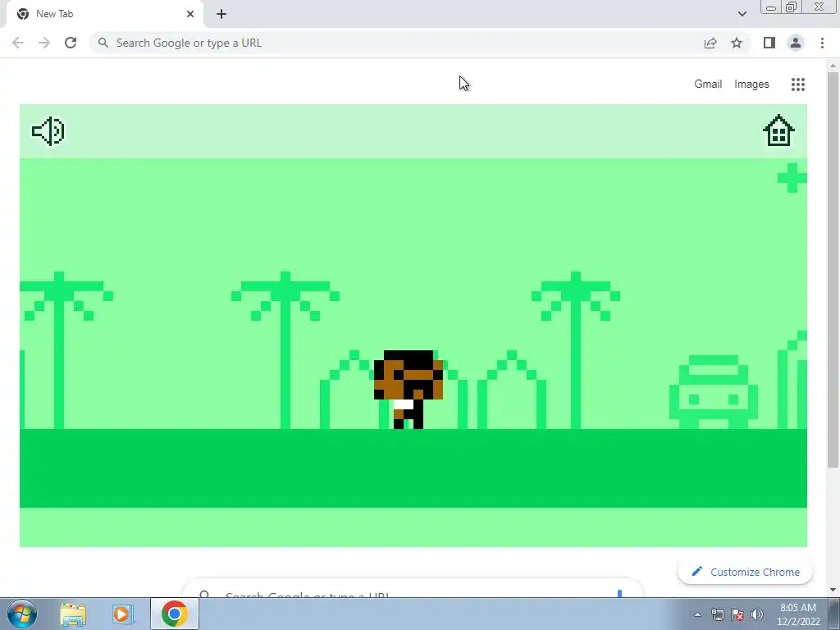
Task: Open the Images link
Action: (x=751, y=84)
